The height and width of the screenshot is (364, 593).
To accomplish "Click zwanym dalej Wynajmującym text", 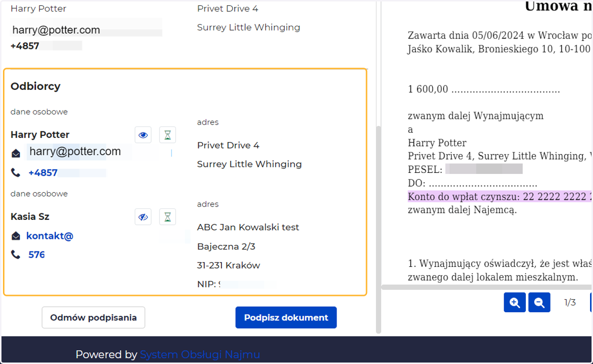I will 475,116.
